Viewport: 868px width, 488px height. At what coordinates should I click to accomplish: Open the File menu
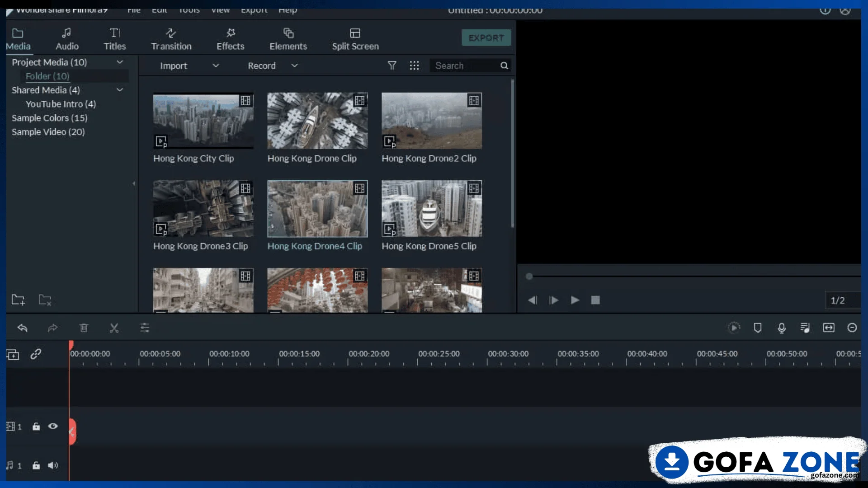134,10
